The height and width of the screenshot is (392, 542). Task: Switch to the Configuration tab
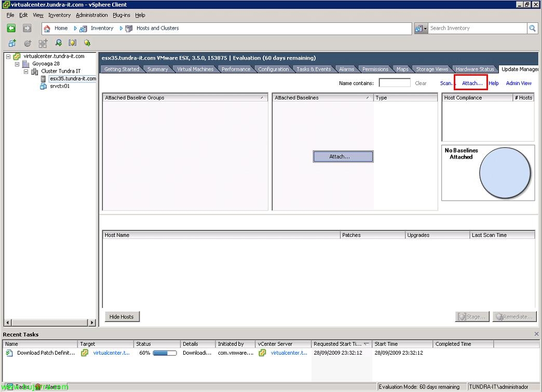[x=274, y=69]
